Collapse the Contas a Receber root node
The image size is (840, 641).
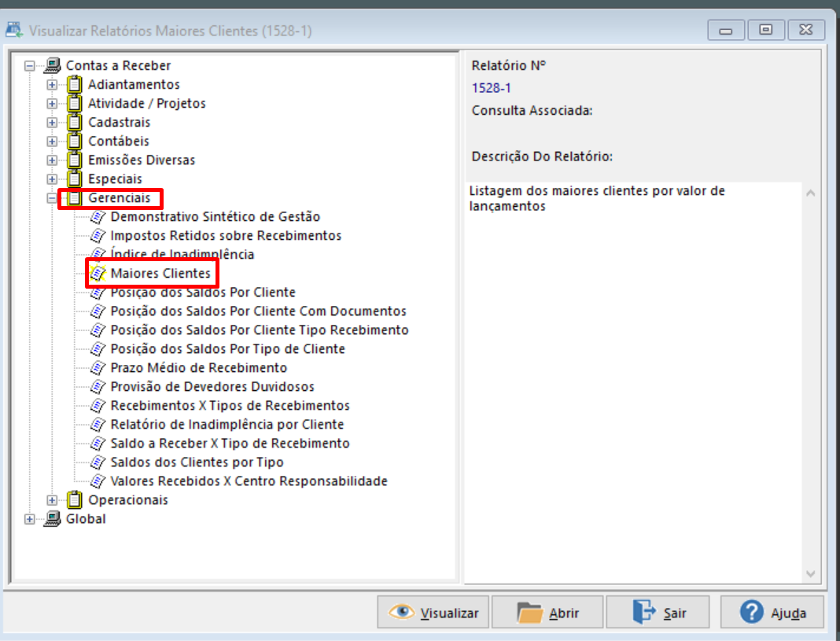pyautogui.click(x=30, y=66)
